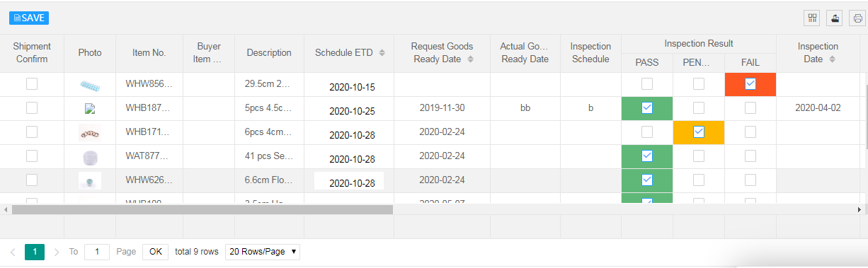Click the page number input field
868x268 pixels.
click(97, 252)
